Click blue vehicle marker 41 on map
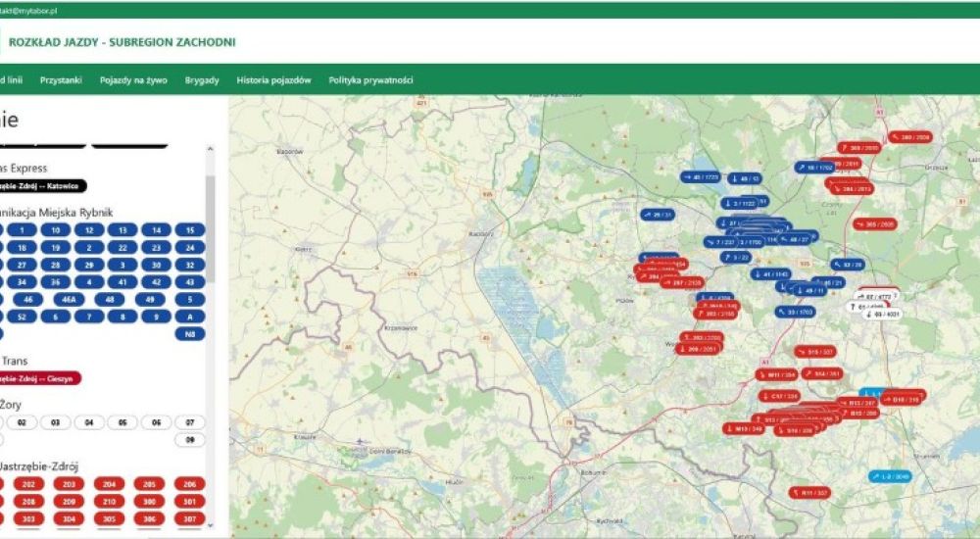Image resolution: width=980 pixels, height=539 pixels. (771, 273)
